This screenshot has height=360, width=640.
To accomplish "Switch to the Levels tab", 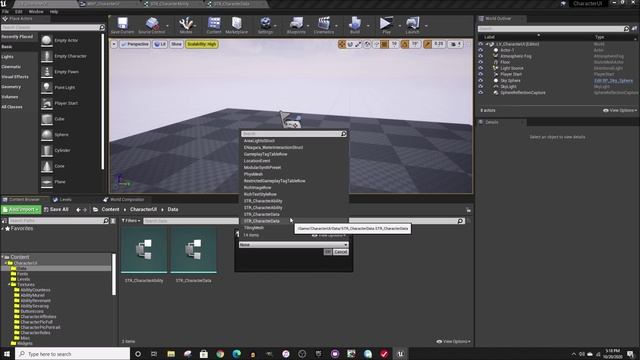I will (62, 200).
